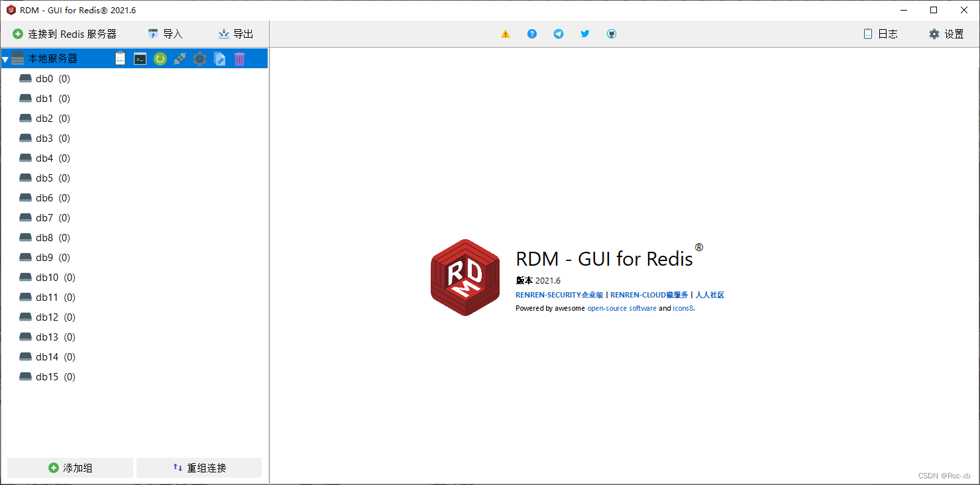Follow the icons8 link
Viewport: 980px width, 485px height.
coord(683,308)
